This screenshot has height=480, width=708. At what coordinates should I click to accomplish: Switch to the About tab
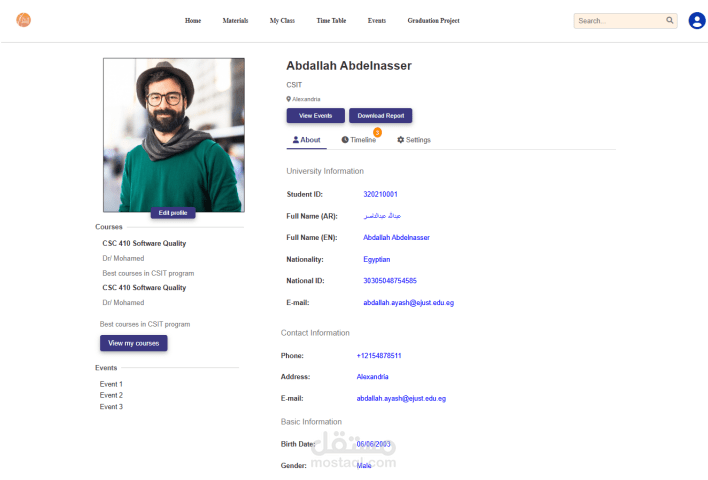(306, 140)
